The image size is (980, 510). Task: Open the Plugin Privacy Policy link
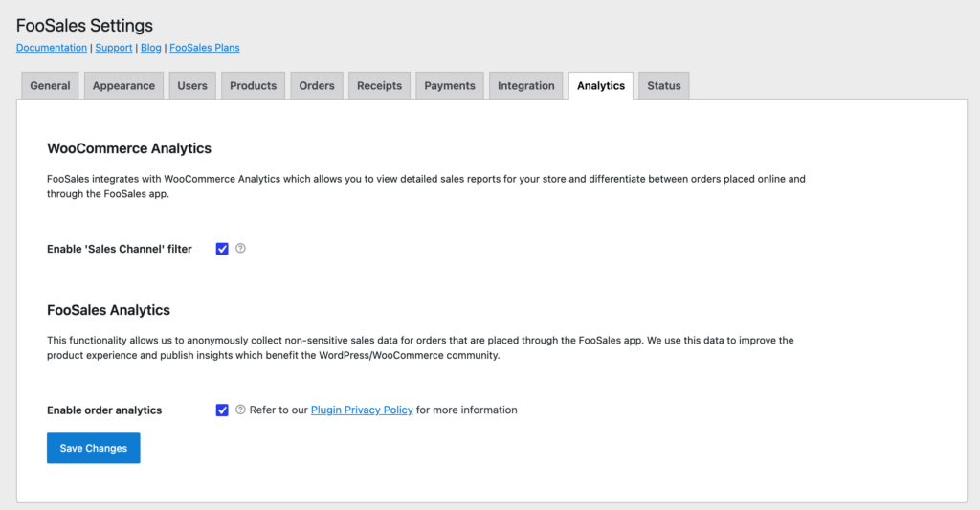click(x=362, y=410)
